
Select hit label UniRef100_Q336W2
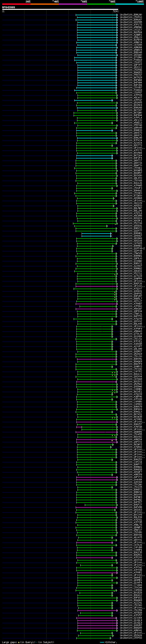131,261
